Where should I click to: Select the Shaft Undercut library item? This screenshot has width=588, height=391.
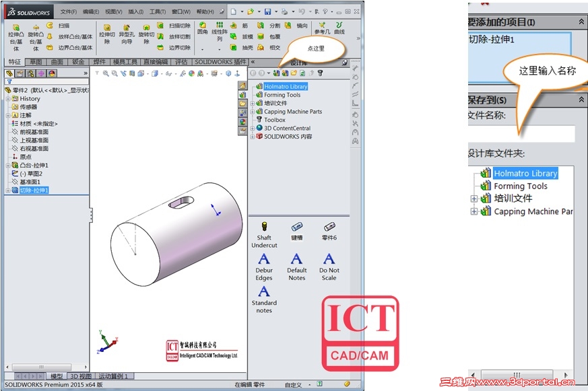[264, 235]
